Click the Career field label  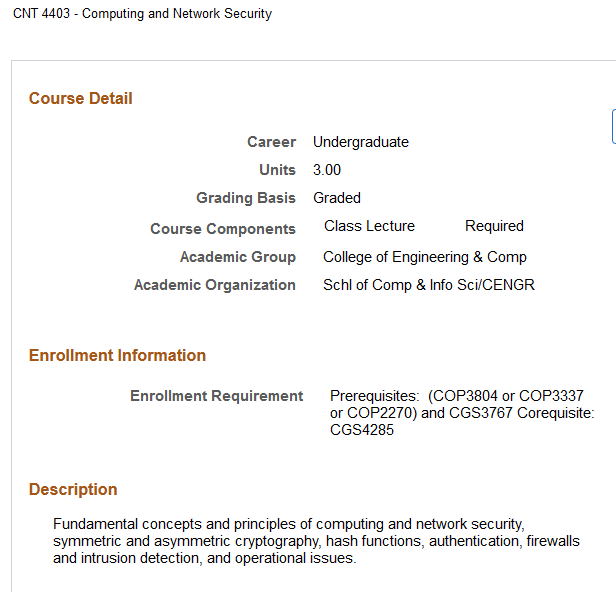(x=272, y=142)
